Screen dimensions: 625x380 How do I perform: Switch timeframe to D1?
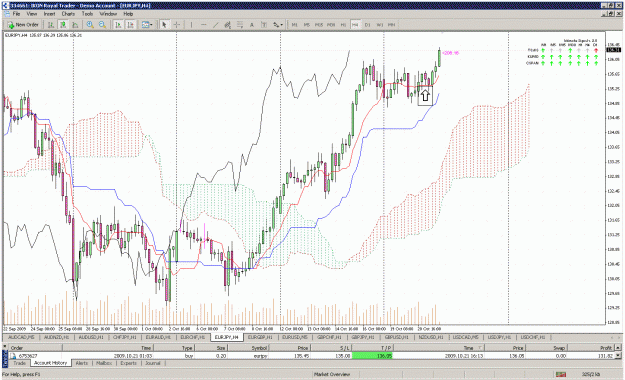point(368,25)
